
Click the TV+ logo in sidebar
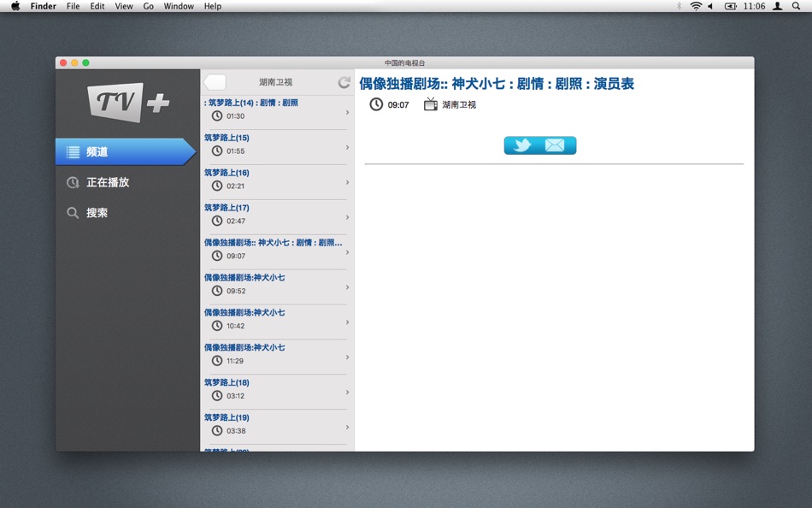click(128, 103)
